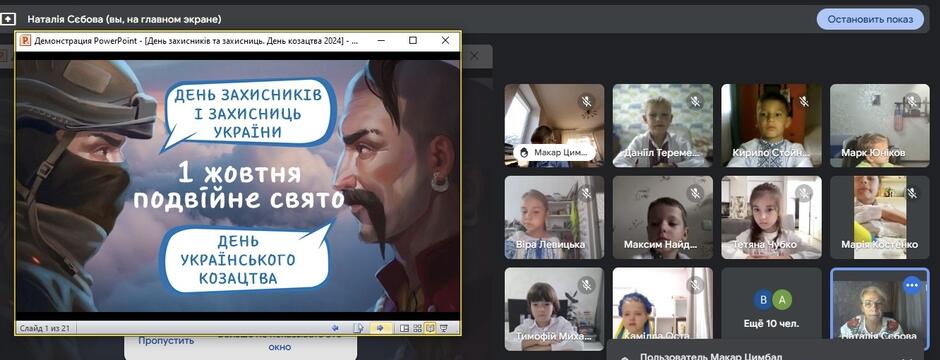Click the PowerPoint icon in the title bar

coord(25,41)
